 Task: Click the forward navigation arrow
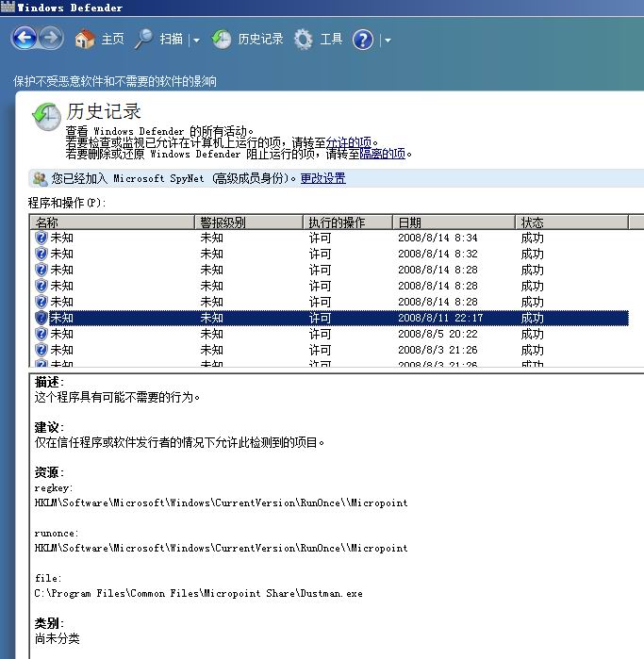point(51,39)
